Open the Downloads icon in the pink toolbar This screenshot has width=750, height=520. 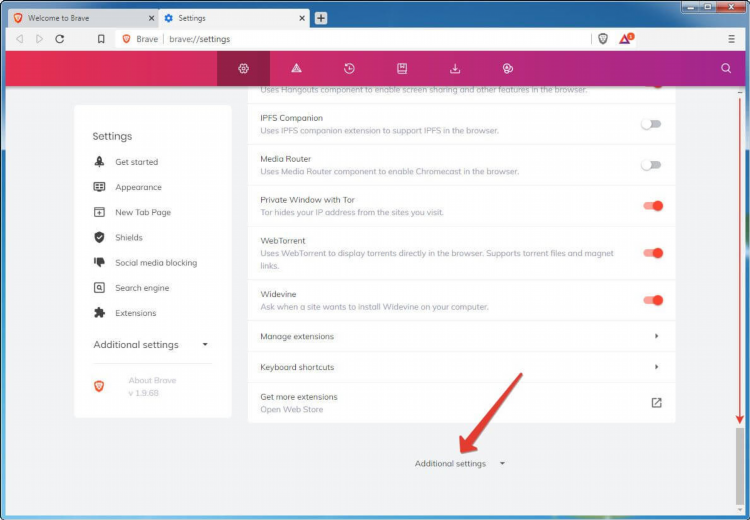455,68
